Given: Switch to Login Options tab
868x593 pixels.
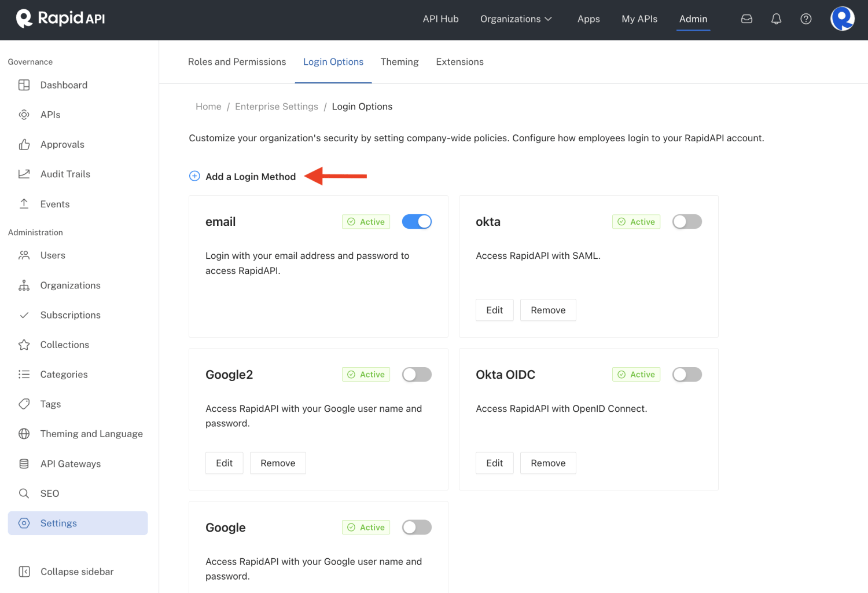Looking at the screenshot, I should click(333, 62).
